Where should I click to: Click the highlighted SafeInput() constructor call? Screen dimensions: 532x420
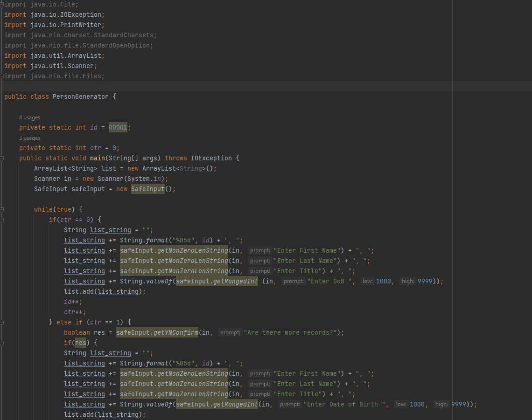(x=147, y=189)
